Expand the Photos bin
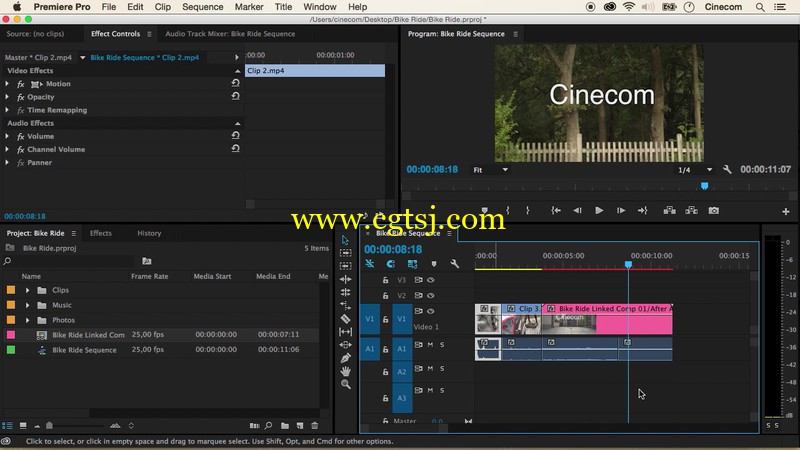The width and height of the screenshot is (800, 450). coord(28,320)
